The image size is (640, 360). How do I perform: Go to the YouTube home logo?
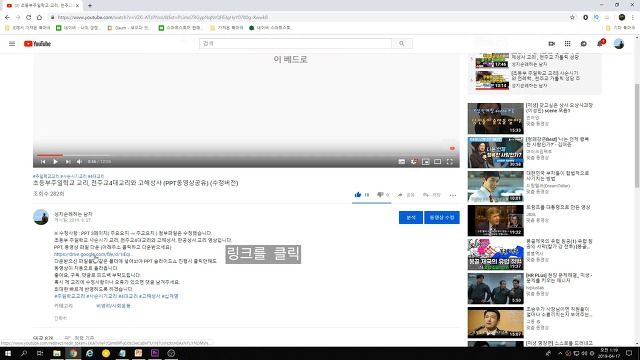[37, 44]
